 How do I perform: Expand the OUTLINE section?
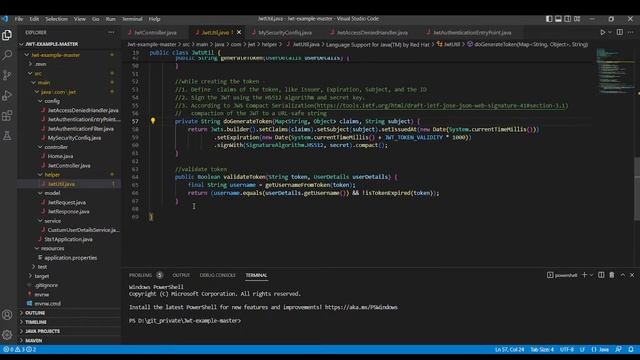[x=35, y=313]
